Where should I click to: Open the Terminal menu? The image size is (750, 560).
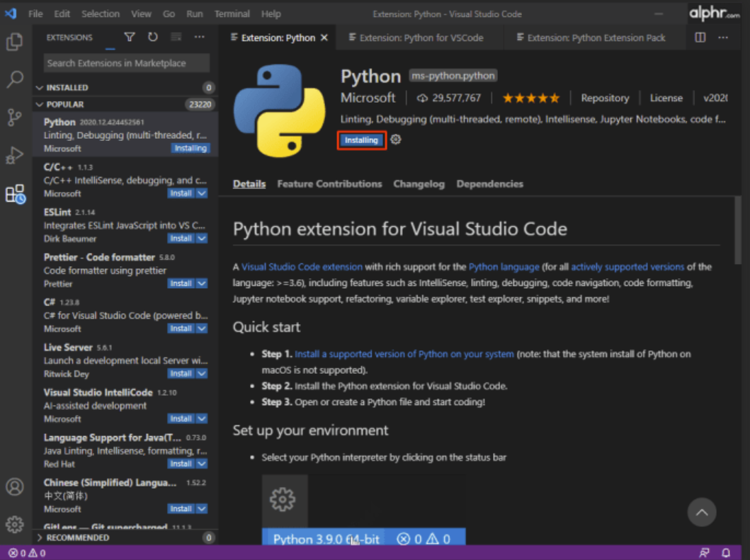point(232,14)
